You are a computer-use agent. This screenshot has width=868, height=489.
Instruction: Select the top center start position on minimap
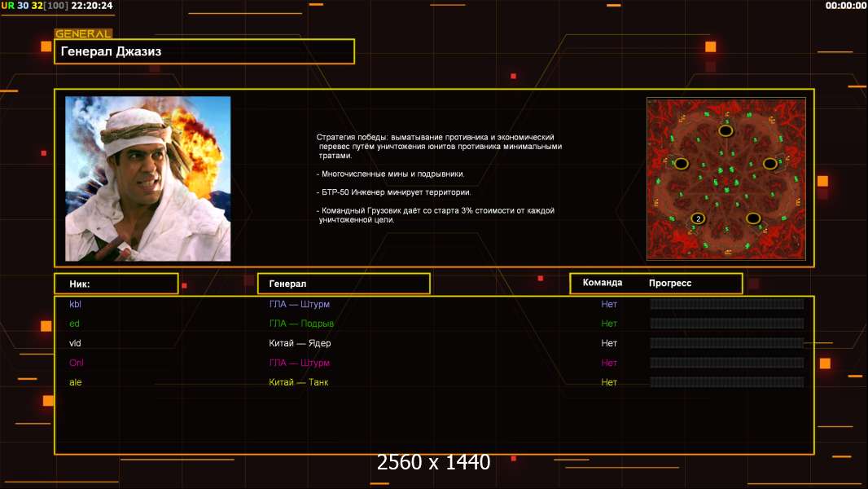click(x=725, y=130)
